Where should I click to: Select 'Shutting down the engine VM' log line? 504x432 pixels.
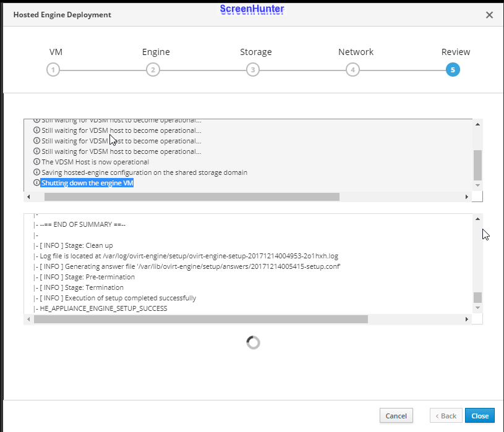click(x=87, y=183)
